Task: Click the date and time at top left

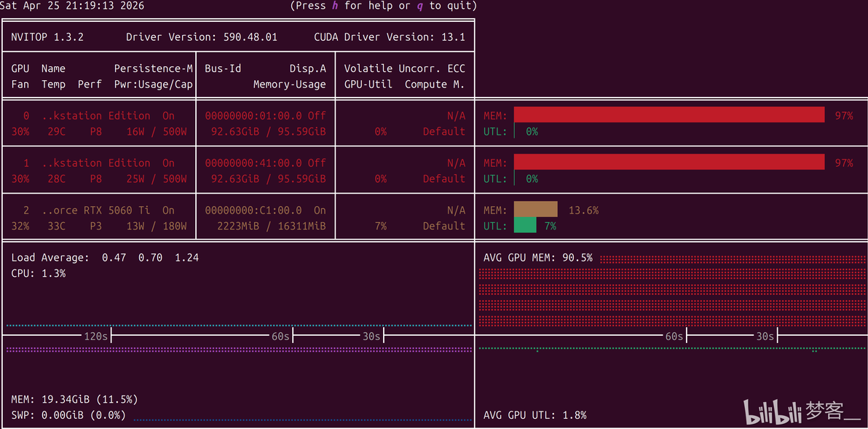Action: [x=73, y=6]
